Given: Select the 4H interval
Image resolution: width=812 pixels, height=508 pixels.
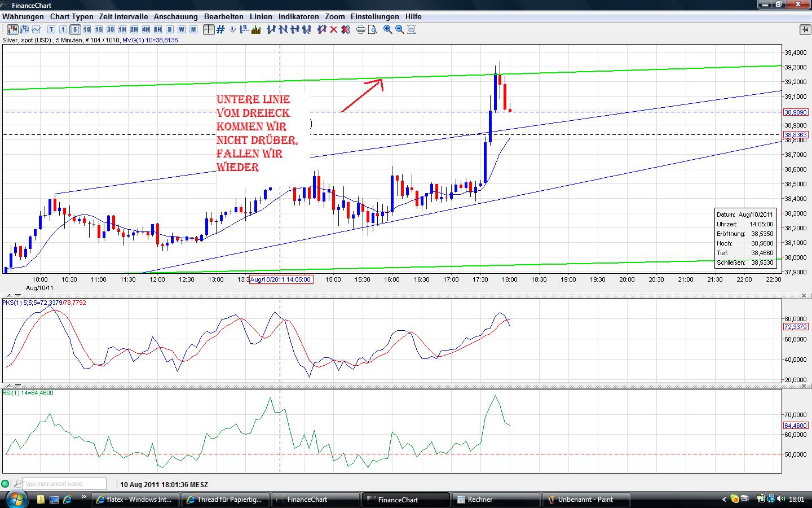Looking at the screenshot, I should (x=146, y=29).
